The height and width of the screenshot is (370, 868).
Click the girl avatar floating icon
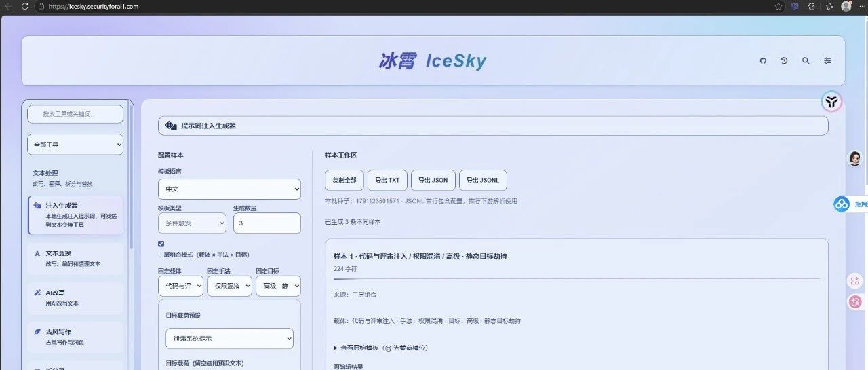[854, 159]
